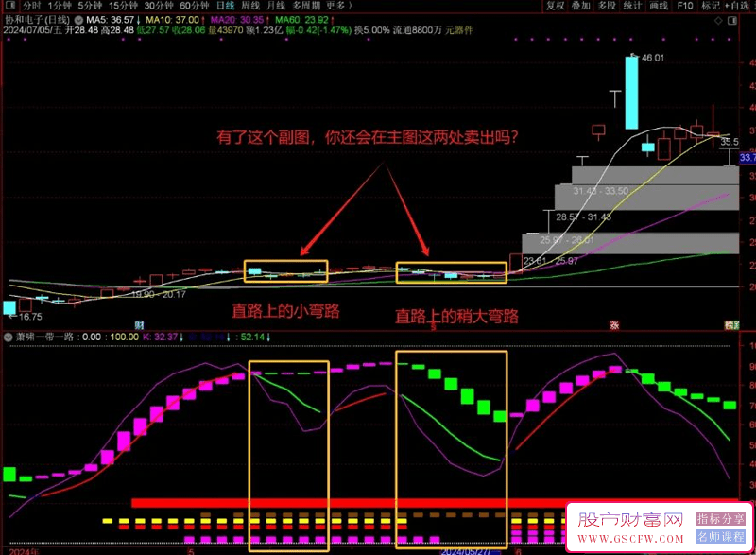Click the 涨 marker on the timeline
Image resolution: width=756 pixels, height=555 pixels.
coord(614,325)
